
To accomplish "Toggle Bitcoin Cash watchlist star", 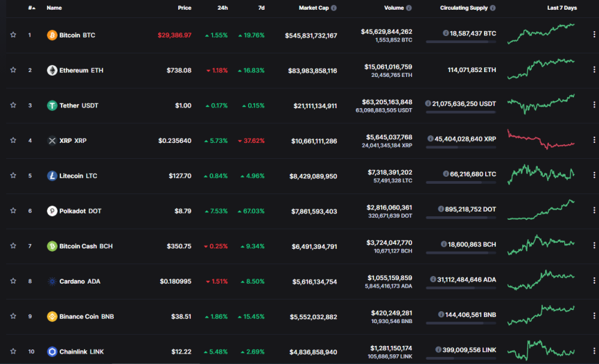I will click(13, 245).
